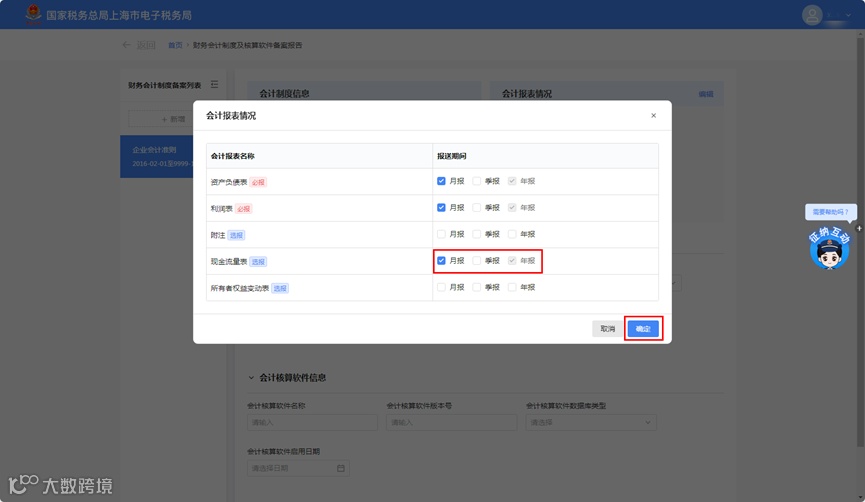This screenshot has width=865, height=502.
Task: Focus the 会计核算软件名称 input field
Action: [x=312, y=423]
